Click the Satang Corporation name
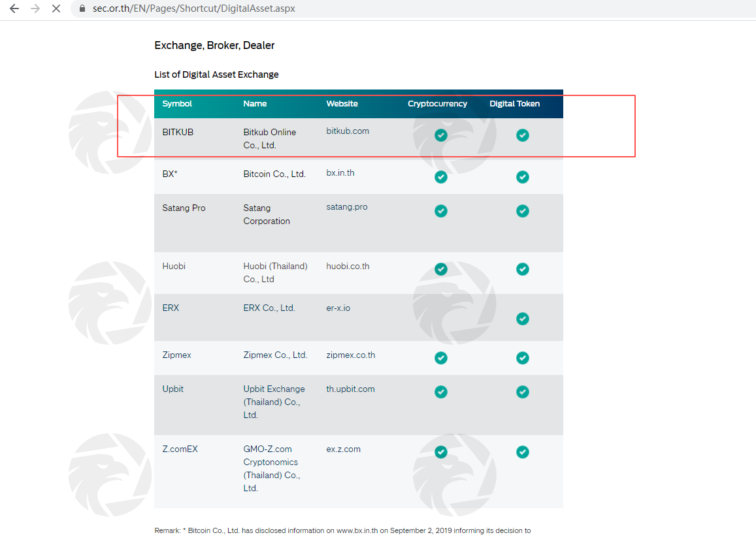 click(x=267, y=214)
